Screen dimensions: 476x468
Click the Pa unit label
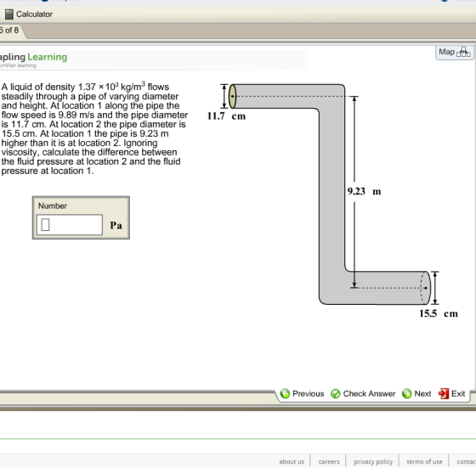116,225
